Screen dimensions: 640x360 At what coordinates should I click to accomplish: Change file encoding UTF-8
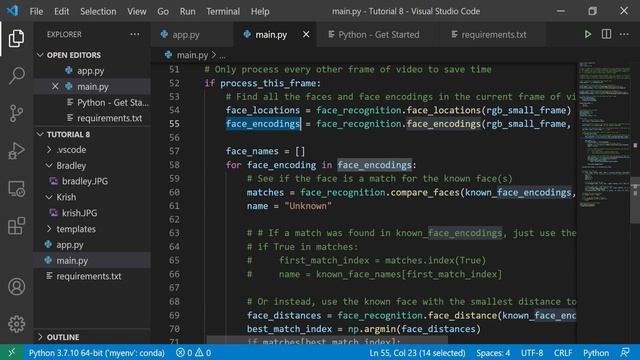(x=532, y=353)
